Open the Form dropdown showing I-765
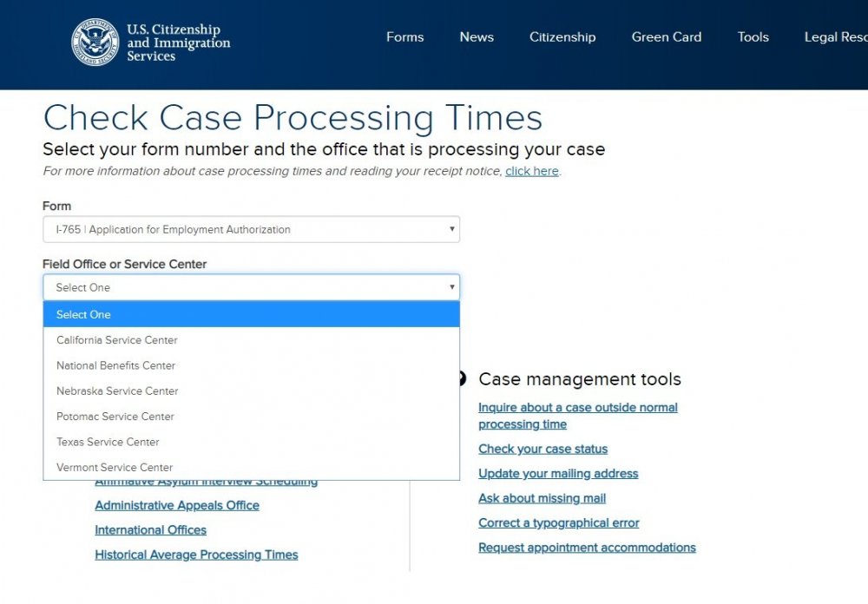 (x=252, y=229)
